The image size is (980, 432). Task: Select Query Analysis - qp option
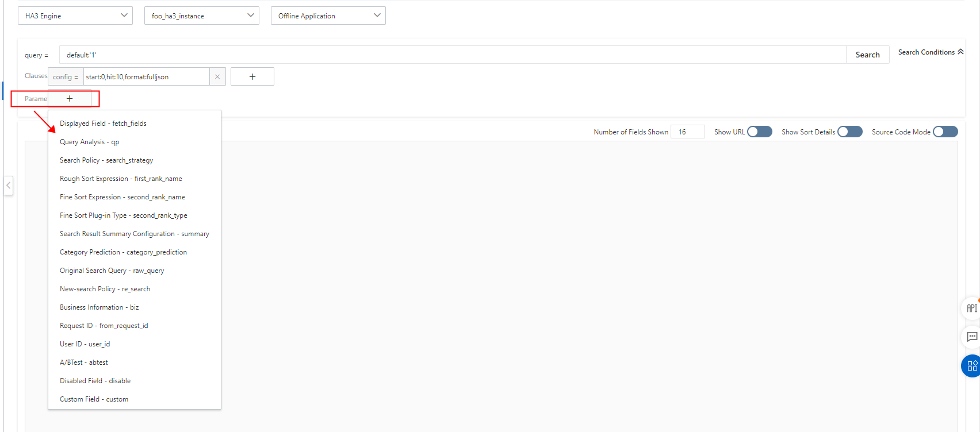tap(135, 142)
